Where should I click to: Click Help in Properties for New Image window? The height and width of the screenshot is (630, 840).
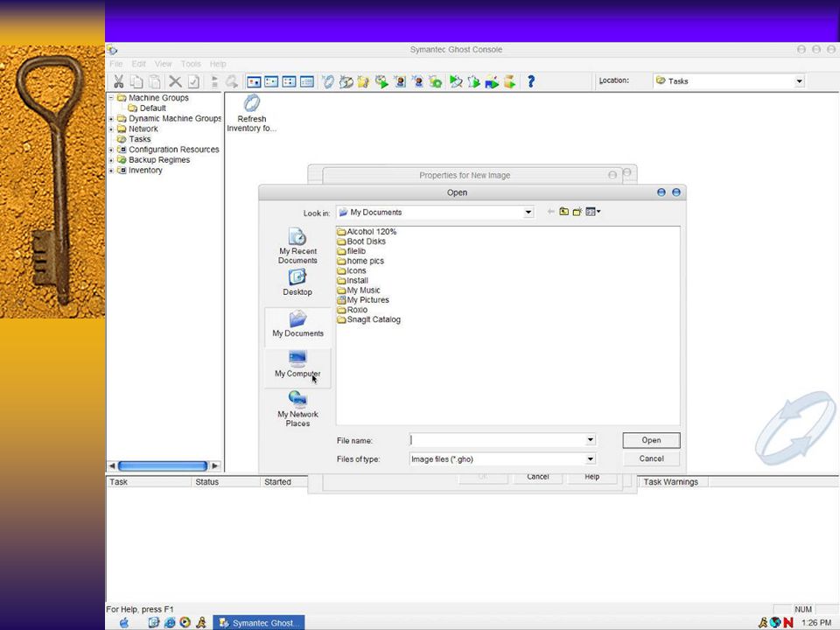(x=592, y=478)
